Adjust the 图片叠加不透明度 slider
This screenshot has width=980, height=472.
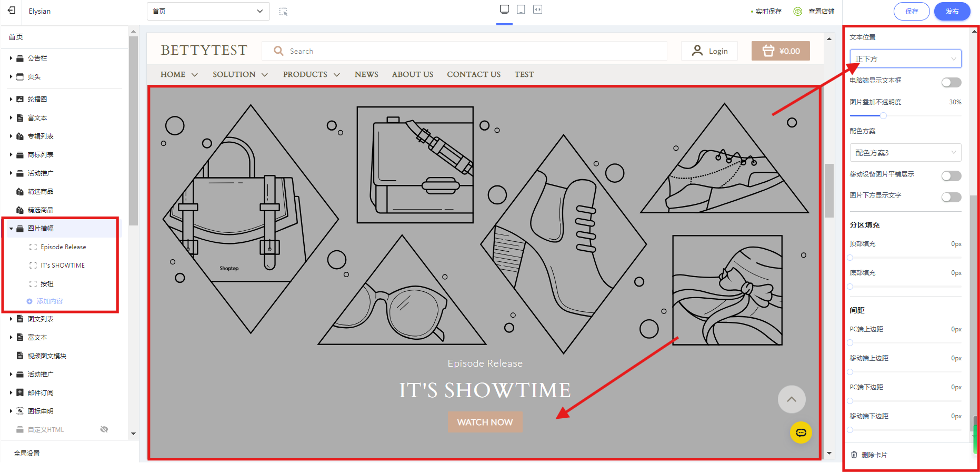(x=883, y=115)
